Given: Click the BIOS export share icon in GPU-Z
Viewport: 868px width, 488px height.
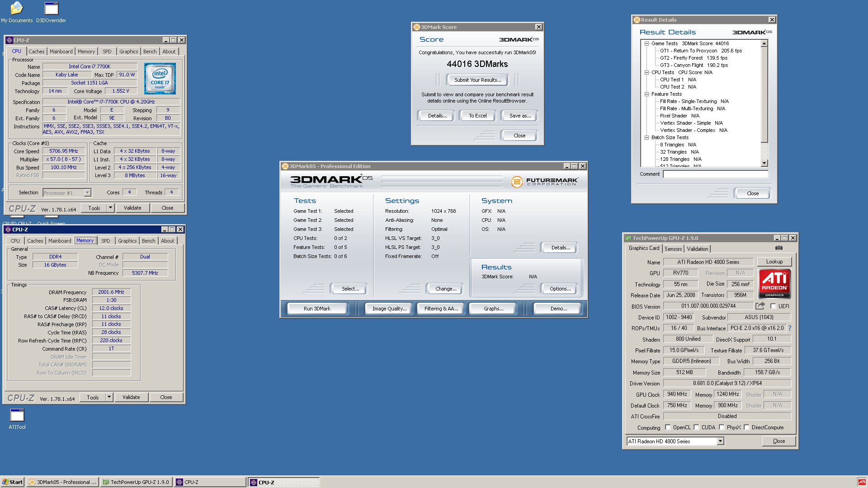Looking at the screenshot, I should point(760,306).
